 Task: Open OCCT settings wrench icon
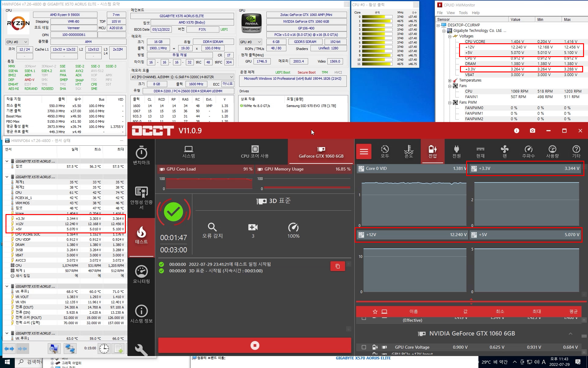click(x=141, y=350)
